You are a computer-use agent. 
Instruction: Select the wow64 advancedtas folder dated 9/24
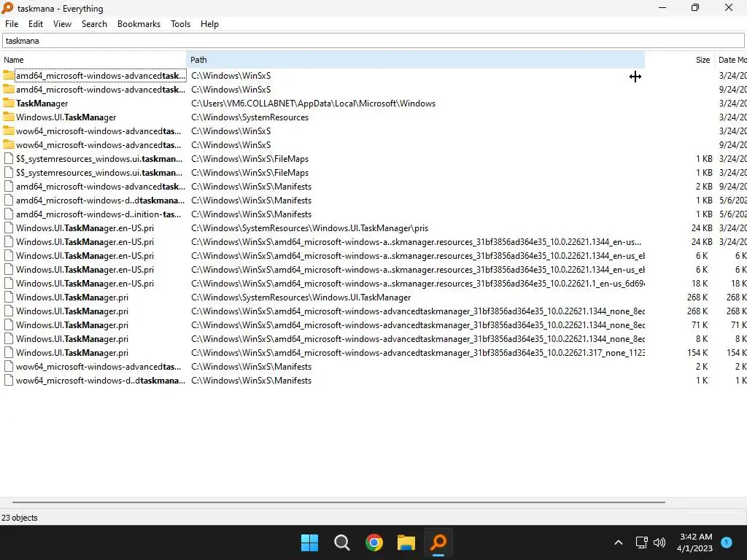[x=98, y=145]
